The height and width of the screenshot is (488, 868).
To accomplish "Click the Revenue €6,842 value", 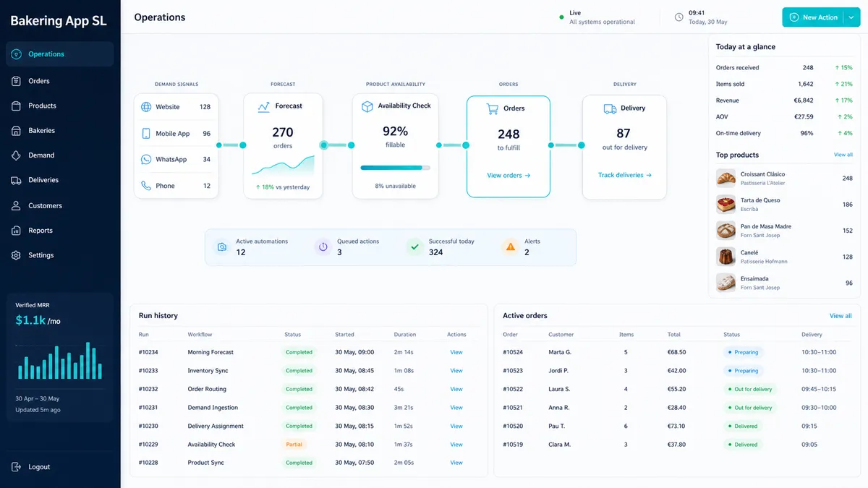I will coord(803,100).
